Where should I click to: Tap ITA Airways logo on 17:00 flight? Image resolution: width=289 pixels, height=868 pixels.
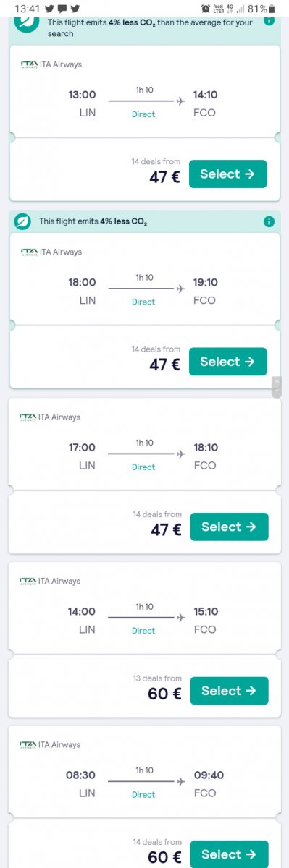pos(28,417)
